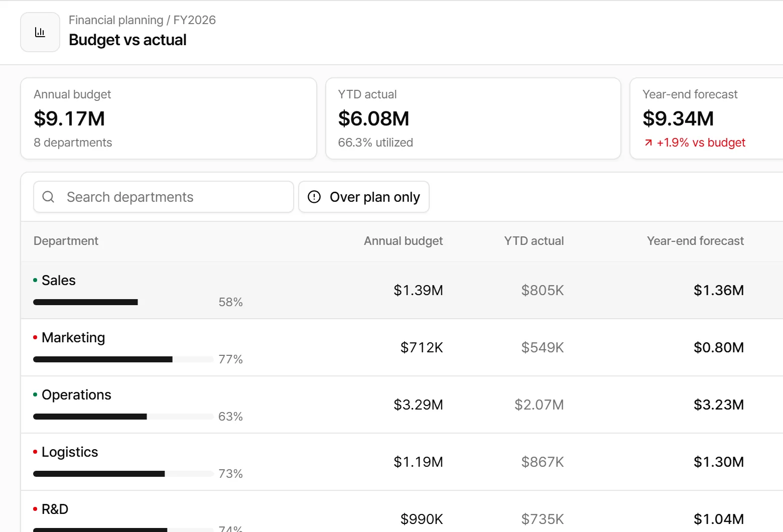Click the 58% utilization label for Sales
Viewport: 783px width, 532px height.
coord(230,302)
